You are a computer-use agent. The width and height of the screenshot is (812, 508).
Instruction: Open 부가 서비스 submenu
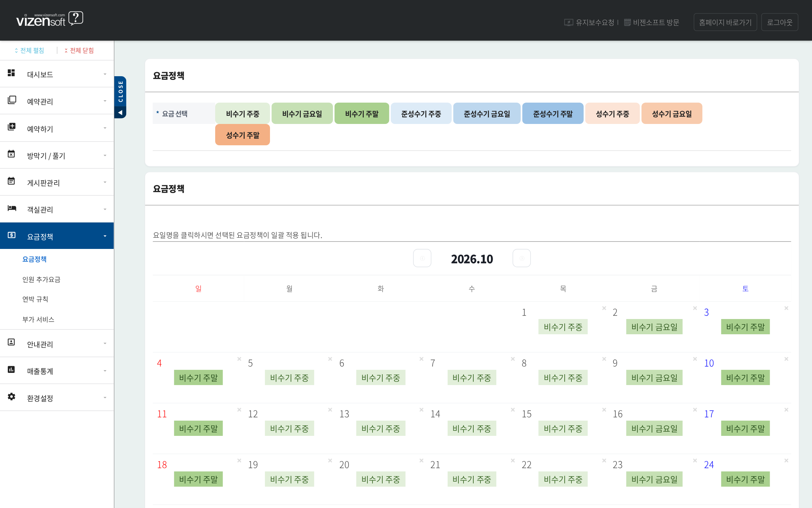click(x=38, y=319)
